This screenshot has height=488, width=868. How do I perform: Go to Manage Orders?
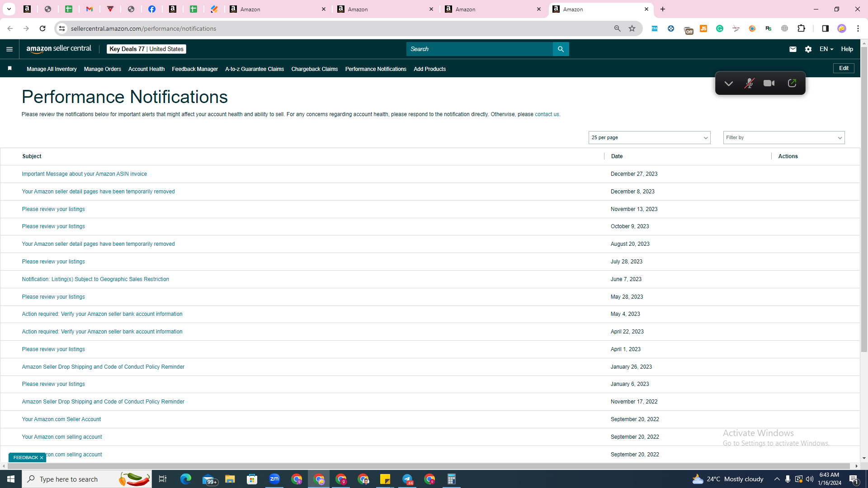coord(103,69)
